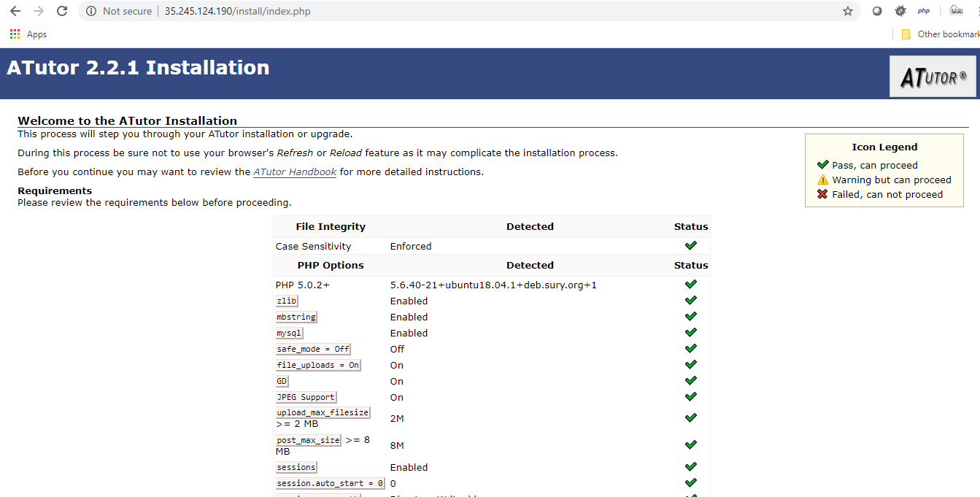The width and height of the screenshot is (980, 497).
Task: Click the browser back arrow
Action: tap(15, 11)
